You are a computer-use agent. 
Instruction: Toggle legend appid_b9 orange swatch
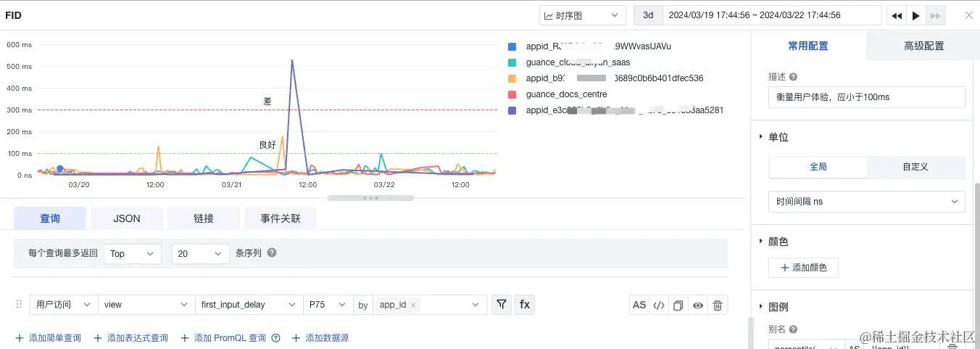pos(512,78)
